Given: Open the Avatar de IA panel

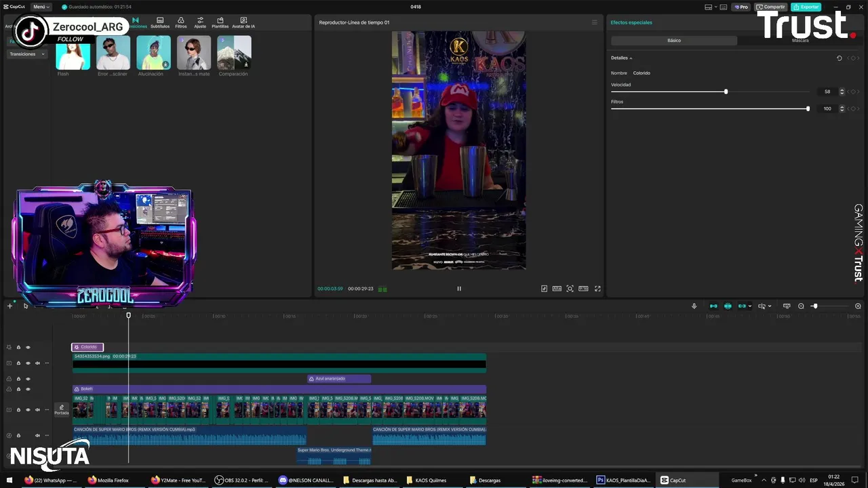Looking at the screenshot, I should tap(243, 22).
